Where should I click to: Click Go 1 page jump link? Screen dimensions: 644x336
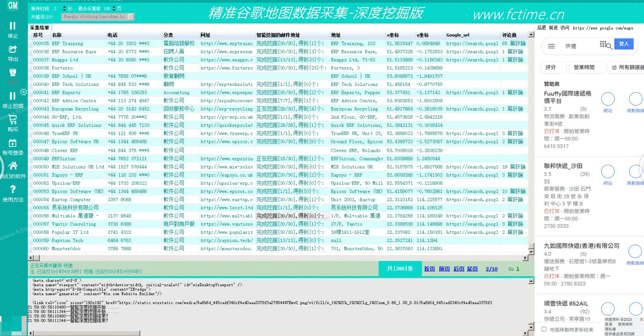tap(514, 269)
